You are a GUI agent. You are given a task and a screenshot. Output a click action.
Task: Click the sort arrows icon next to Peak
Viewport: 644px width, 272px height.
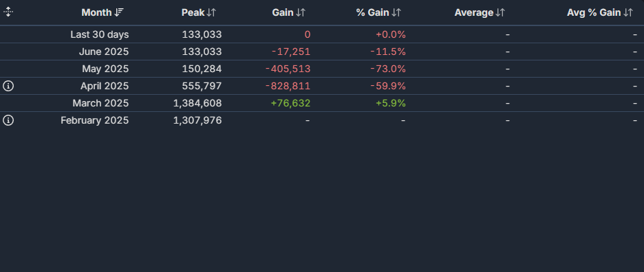(x=211, y=13)
